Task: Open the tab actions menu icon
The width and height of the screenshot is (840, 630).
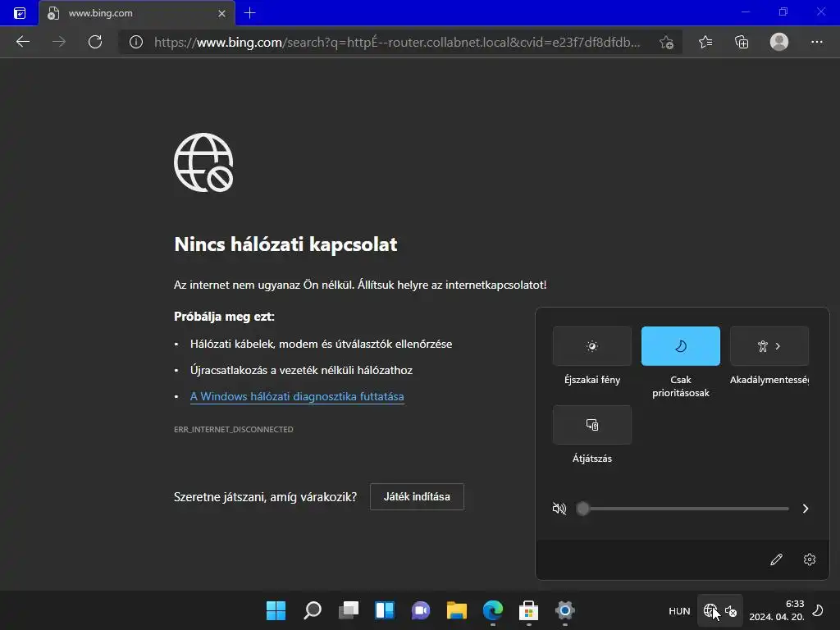Action: 20,13
